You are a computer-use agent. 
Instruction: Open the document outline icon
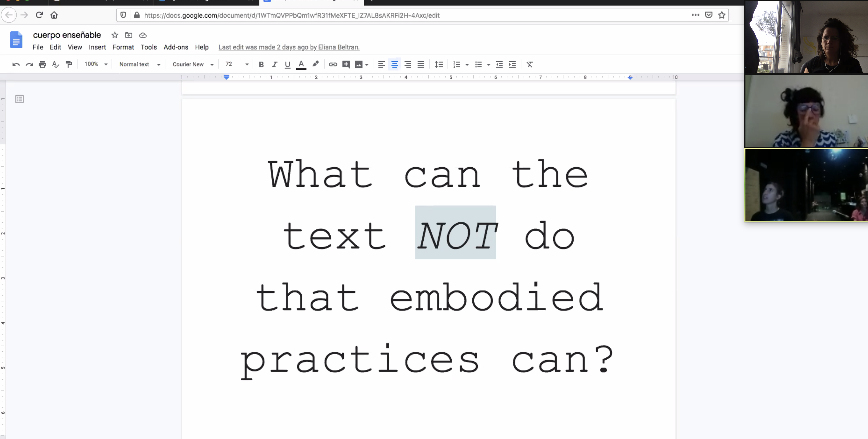(19, 99)
